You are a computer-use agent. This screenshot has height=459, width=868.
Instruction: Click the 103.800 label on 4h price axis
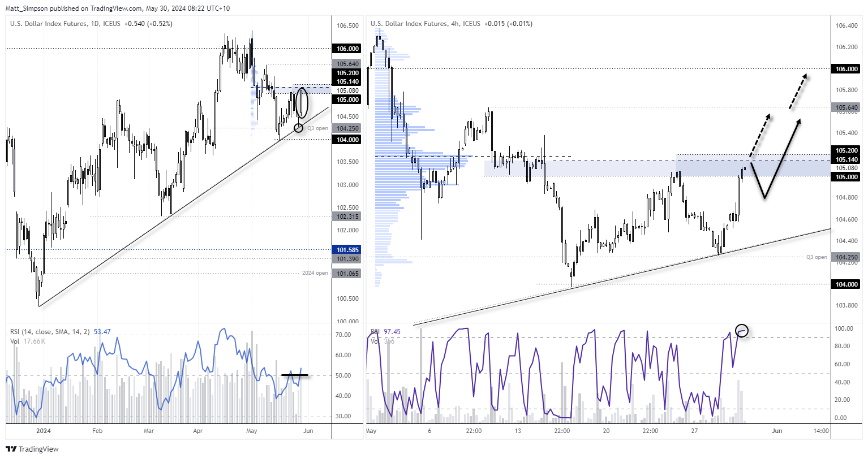pyautogui.click(x=846, y=305)
